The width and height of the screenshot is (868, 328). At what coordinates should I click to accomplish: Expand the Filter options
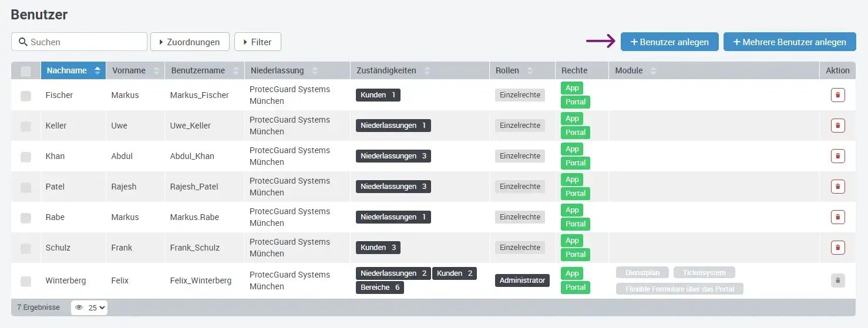[257, 42]
